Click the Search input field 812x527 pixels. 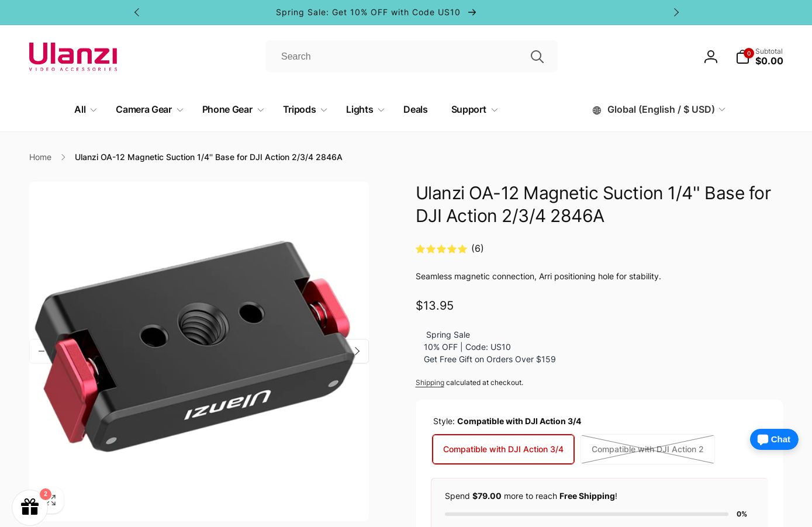398,57
